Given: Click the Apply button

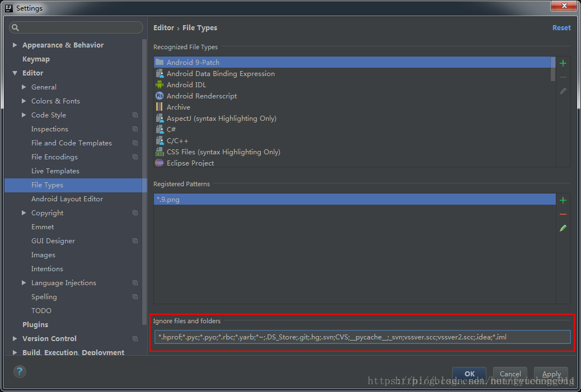Looking at the screenshot, I should [x=551, y=374].
